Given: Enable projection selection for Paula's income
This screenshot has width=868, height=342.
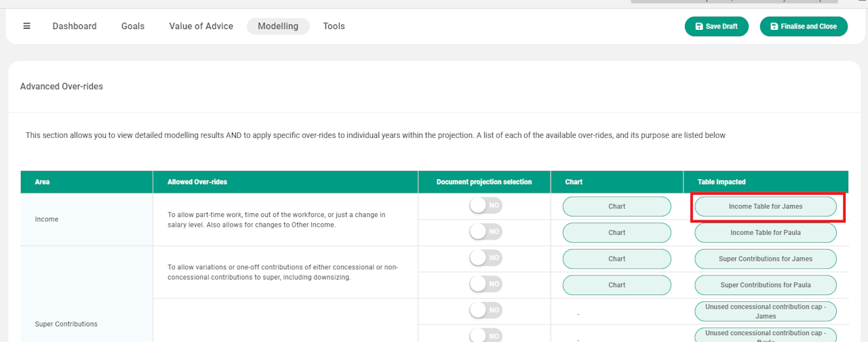Looking at the screenshot, I should coord(485,232).
